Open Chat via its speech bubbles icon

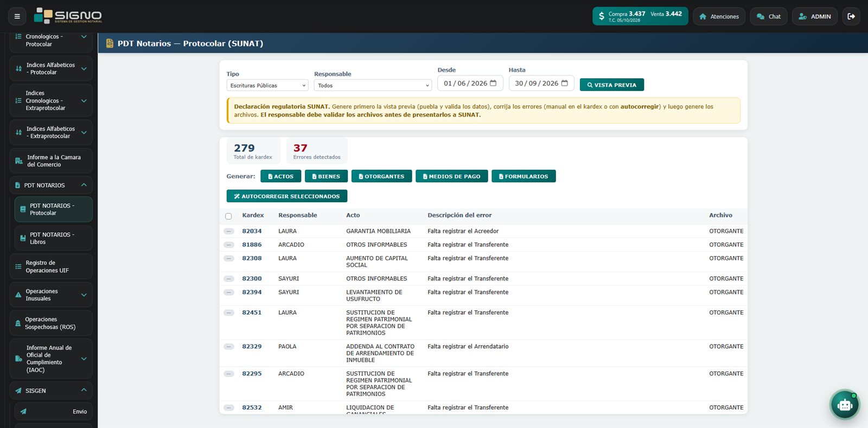click(761, 16)
